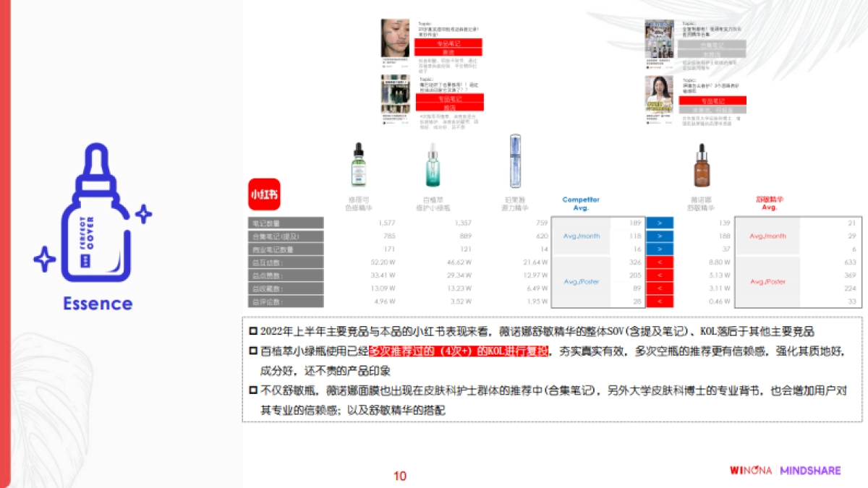
Task: Toggle the last red '<' indicator beside 28
Action: 658,301
